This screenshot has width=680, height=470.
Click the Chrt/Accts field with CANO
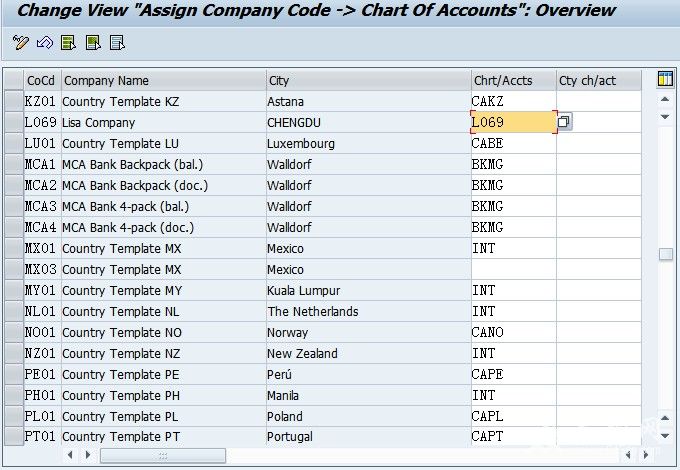click(x=513, y=332)
